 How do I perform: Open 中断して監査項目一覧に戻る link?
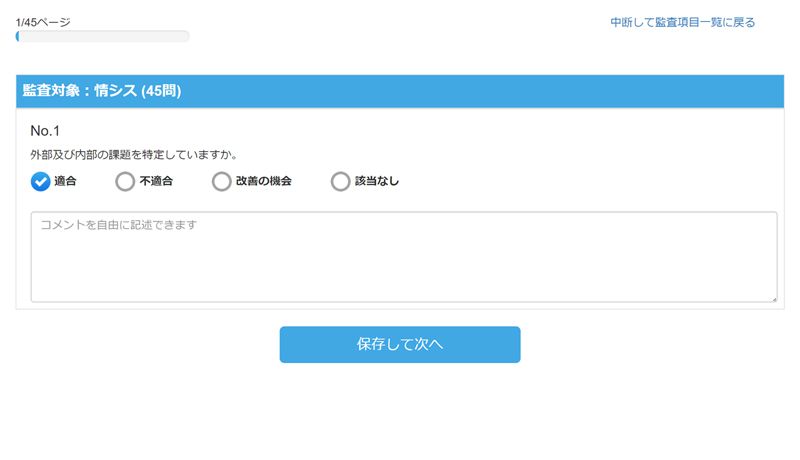tap(683, 22)
